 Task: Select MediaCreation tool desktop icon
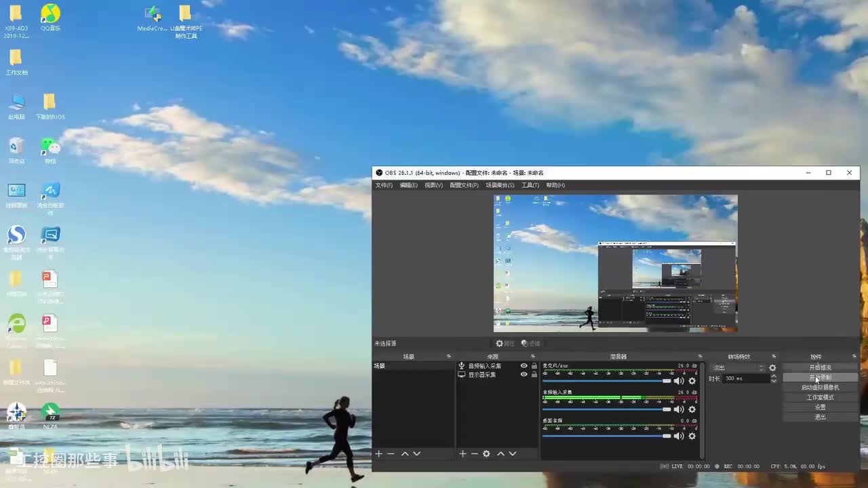(153, 18)
